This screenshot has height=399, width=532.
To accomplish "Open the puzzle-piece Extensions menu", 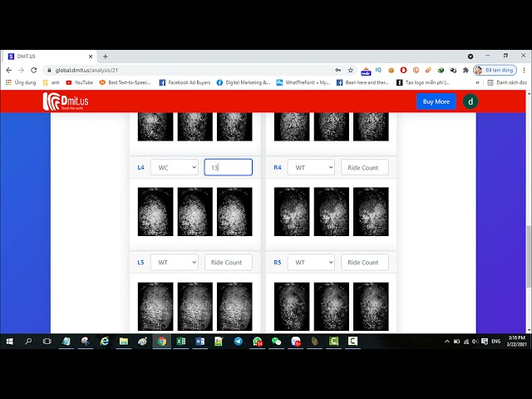I will pos(465,70).
